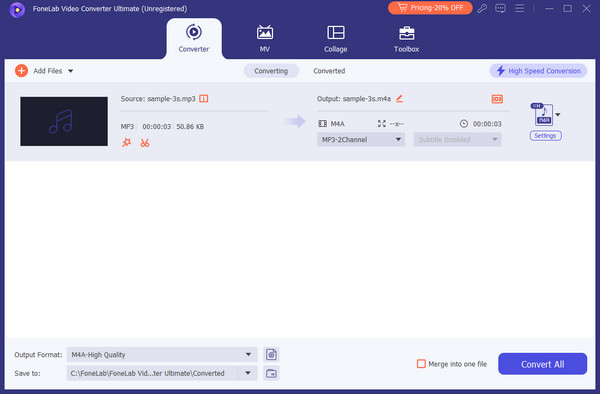Click the custom profile icon beside Output Format
Image resolution: width=600 pixels, height=394 pixels.
click(271, 355)
